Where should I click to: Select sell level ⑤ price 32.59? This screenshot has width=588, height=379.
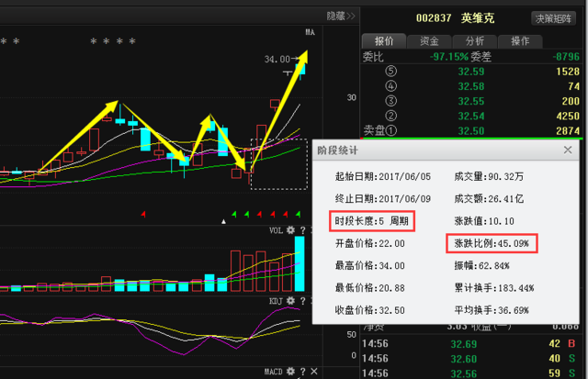coord(471,72)
